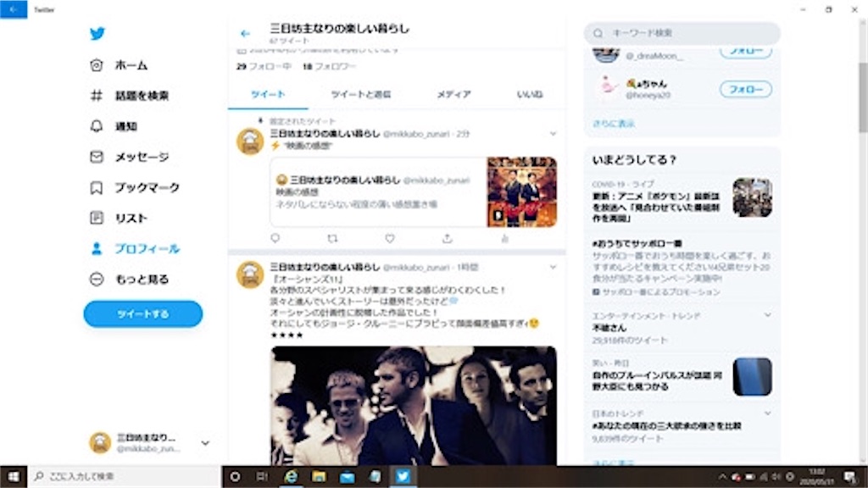Click さらに表示 show more suggestions
This screenshot has height=488, width=868.
(x=614, y=124)
